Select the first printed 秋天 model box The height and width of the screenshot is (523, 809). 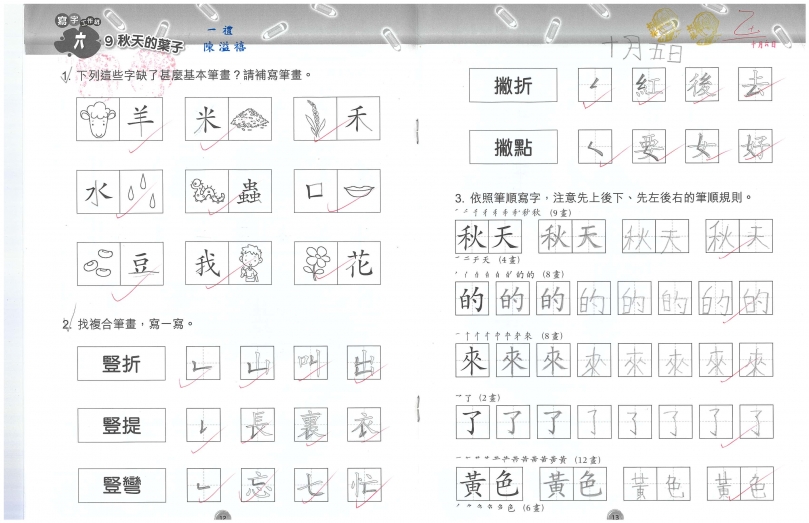click(488, 238)
